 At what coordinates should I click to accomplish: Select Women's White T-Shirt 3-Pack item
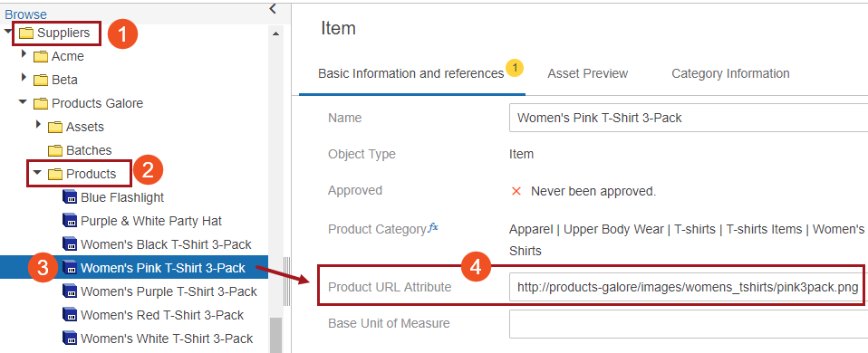[x=159, y=339]
